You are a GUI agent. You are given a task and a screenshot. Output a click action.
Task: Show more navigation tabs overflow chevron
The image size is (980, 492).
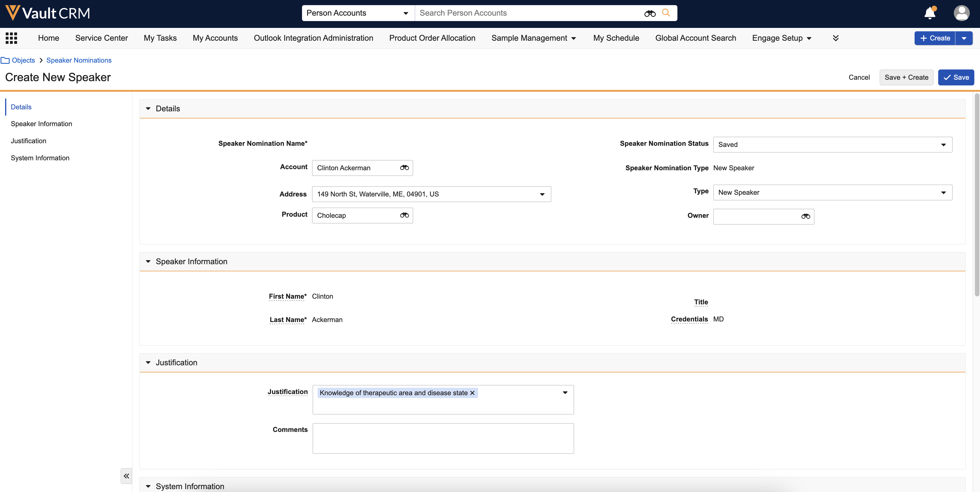click(836, 38)
